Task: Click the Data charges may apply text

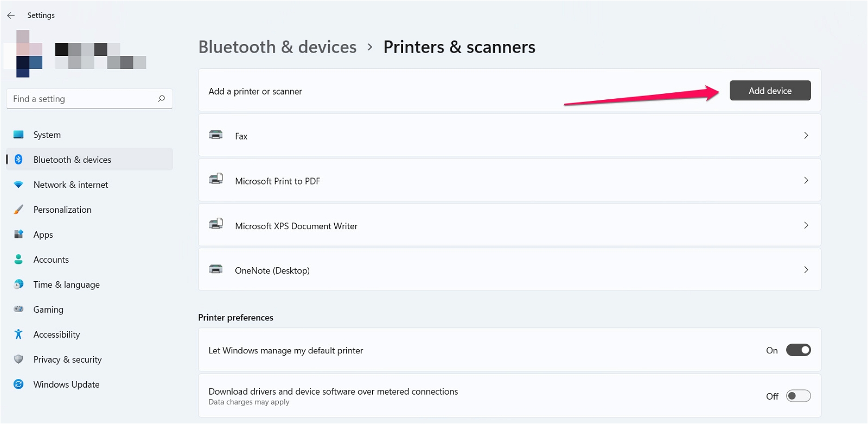Action: pyautogui.click(x=249, y=402)
